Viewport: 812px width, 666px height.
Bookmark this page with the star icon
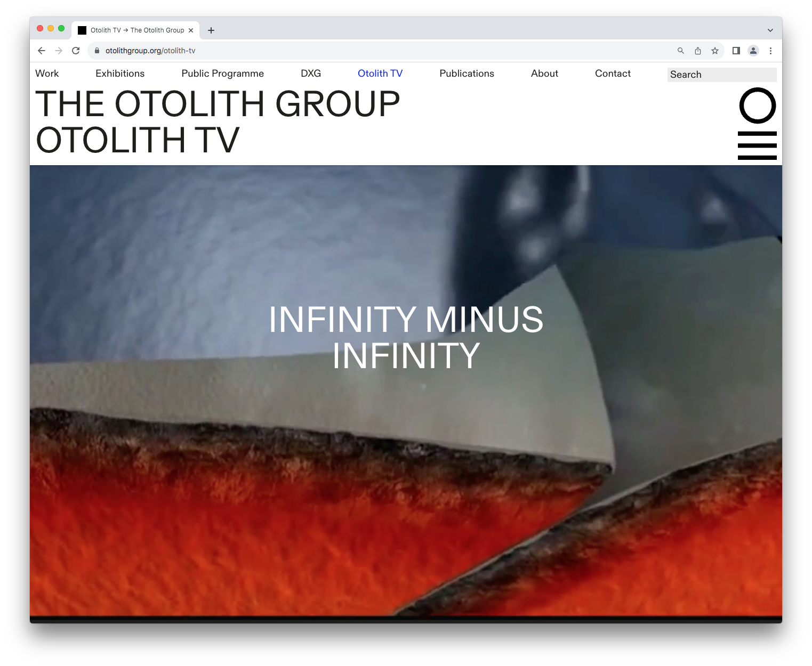point(715,51)
